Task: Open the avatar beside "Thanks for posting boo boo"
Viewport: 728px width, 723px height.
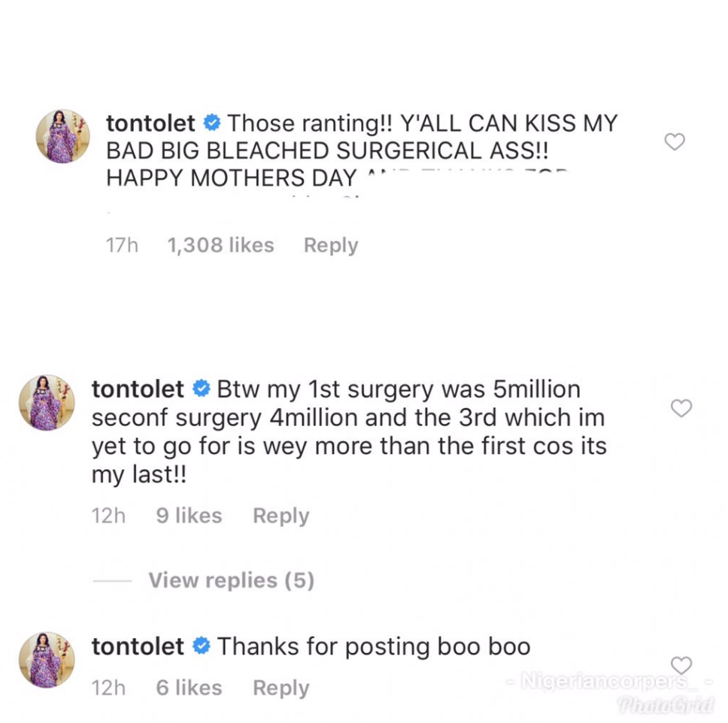Action: [x=47, y=659]
